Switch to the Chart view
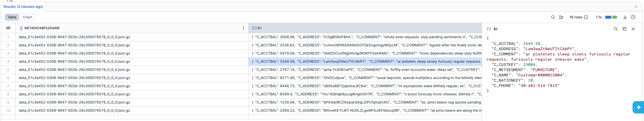The width and height of the screenshot is (644, 121). pos(27,17)
